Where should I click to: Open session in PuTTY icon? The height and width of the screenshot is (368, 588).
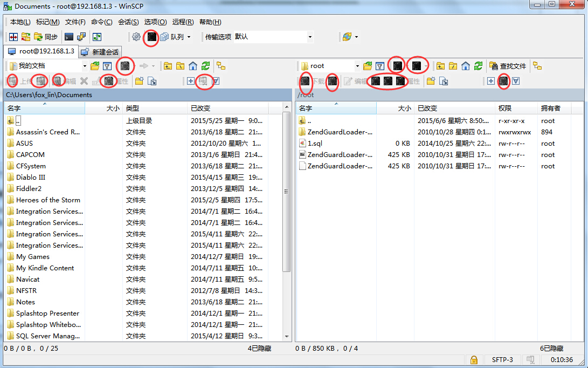pos(81,37)
